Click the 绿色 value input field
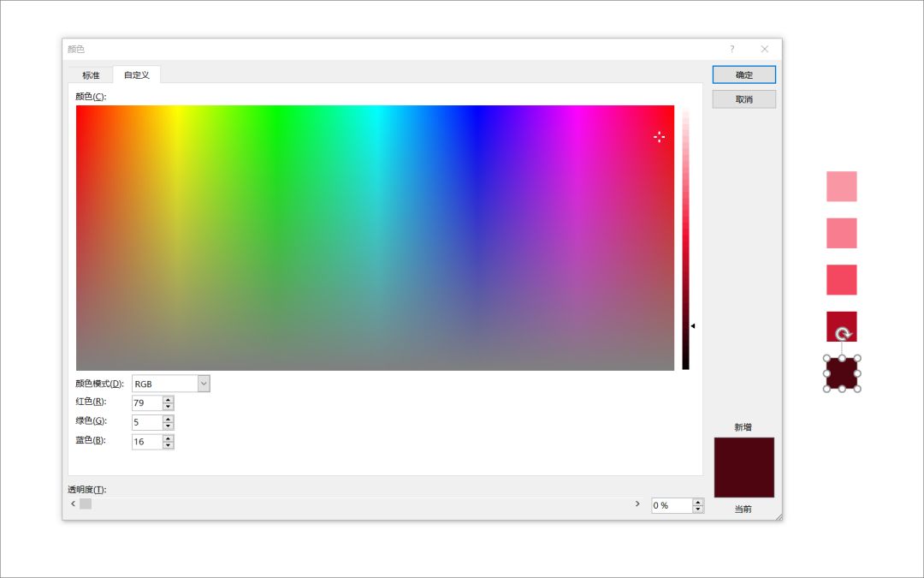 146,422
